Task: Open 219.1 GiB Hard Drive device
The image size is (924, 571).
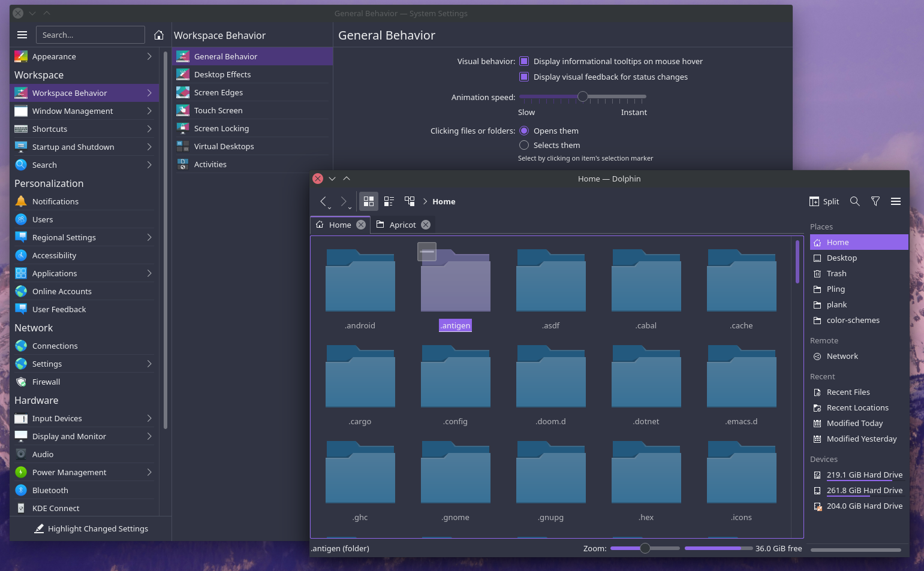Action: [859, 475]
